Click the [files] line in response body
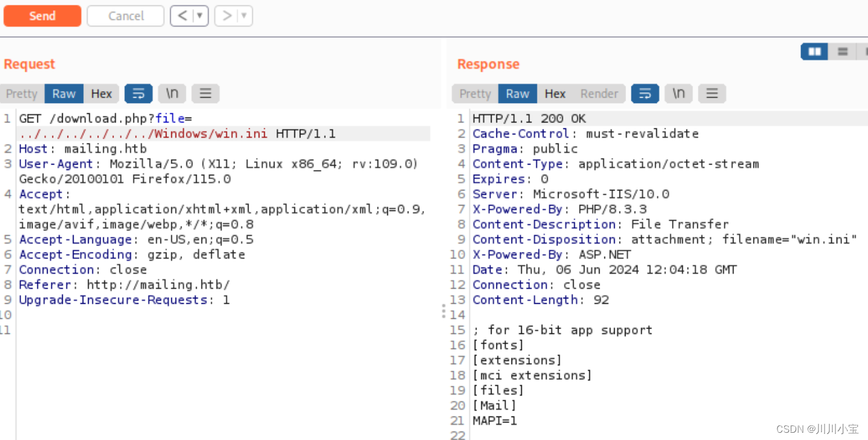Screen dimensions: 868x440 (498, 390)
